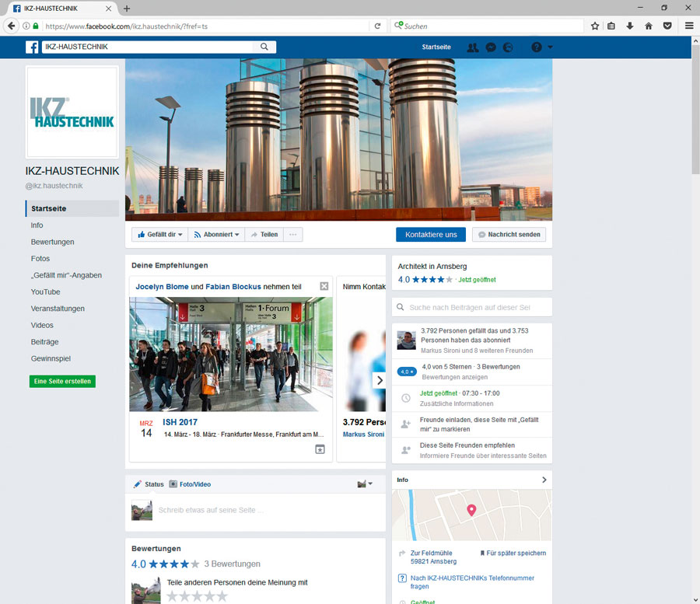Click the site info icon in address bar
The width and height of the screenshot is (700, 604).
click(26, 26)
